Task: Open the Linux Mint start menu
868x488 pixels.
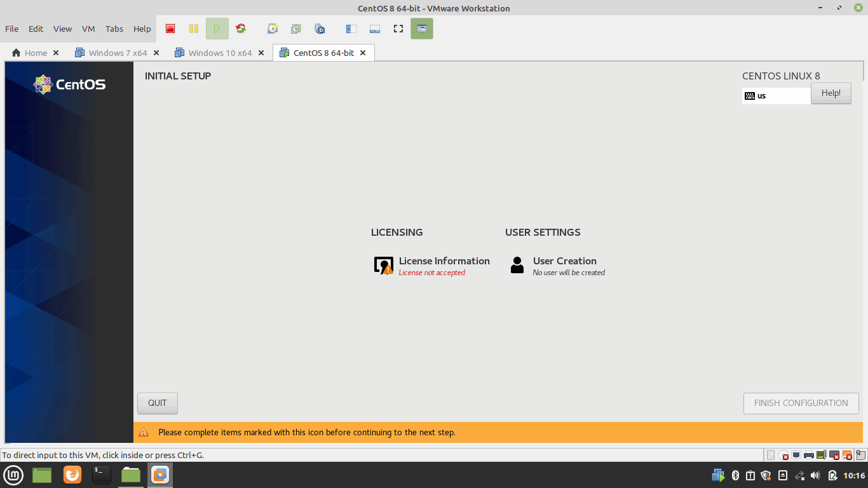Action: [13, 475]
